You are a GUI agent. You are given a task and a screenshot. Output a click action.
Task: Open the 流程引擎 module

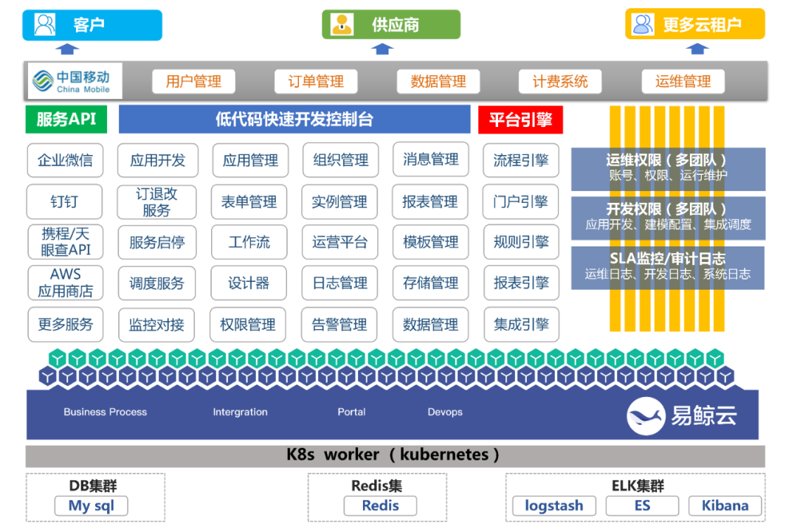pyautogui.click(x=521, y=160)
